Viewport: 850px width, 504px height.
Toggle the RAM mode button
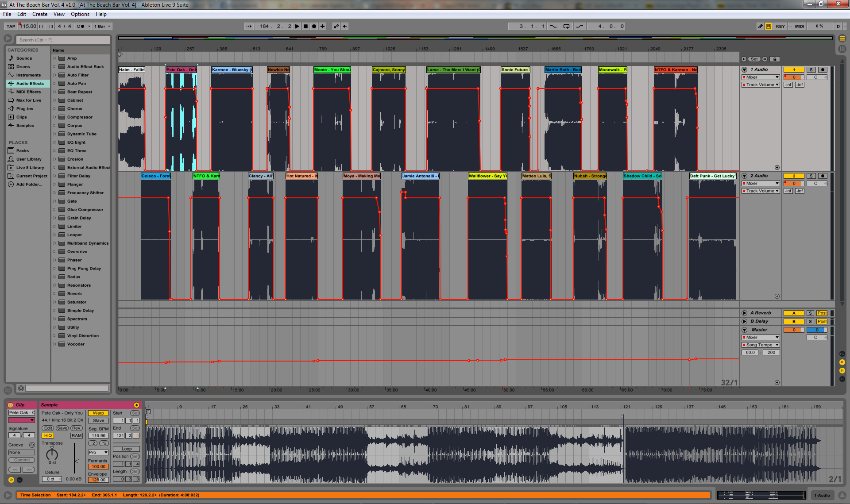77,436
